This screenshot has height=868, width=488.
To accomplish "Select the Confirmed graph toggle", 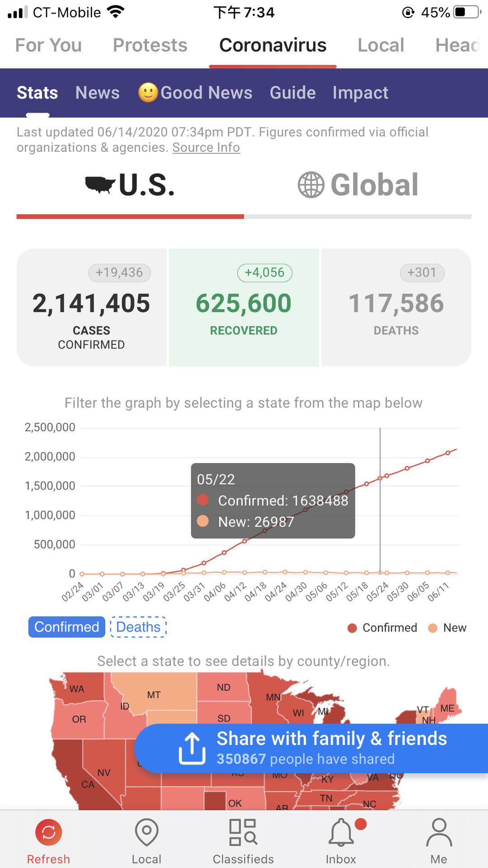I will 66,627.
